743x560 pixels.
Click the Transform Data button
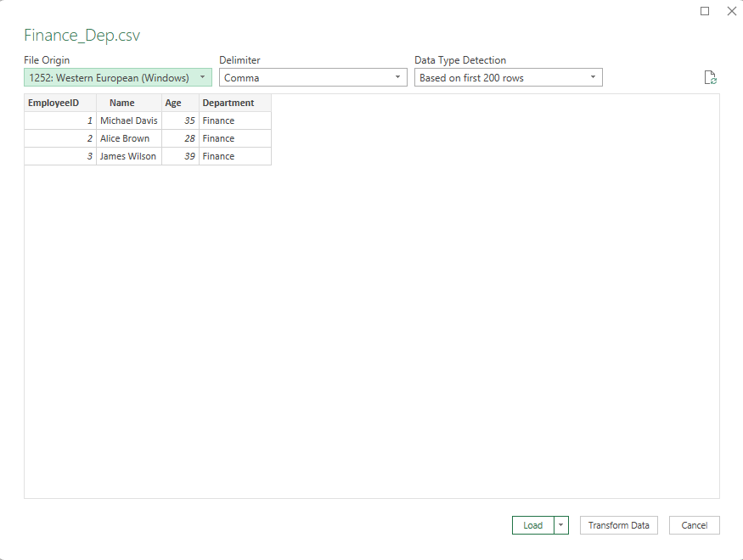[x=618, y=525]
